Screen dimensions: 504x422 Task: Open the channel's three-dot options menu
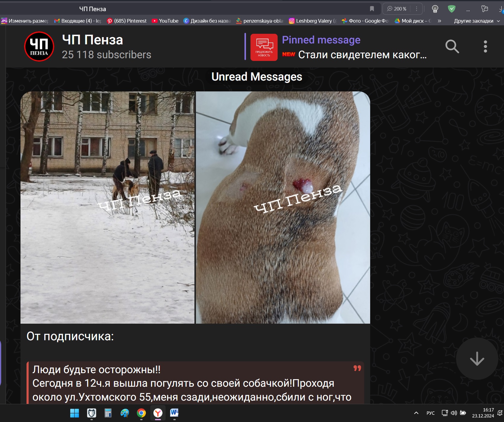click(x=485, y=46)
